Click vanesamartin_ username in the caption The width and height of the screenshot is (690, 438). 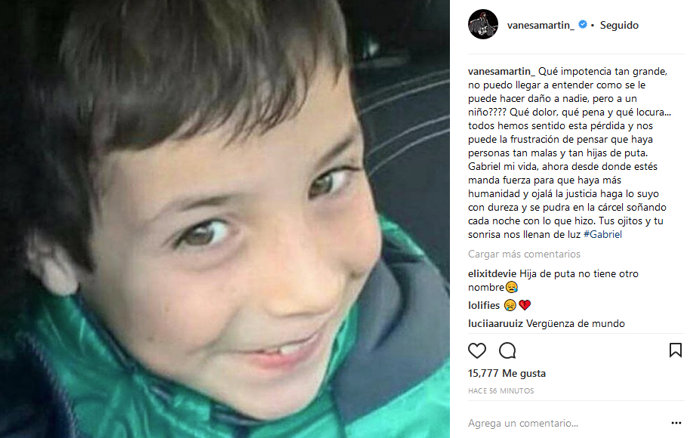pyautogui.click(x=501, y=71)
